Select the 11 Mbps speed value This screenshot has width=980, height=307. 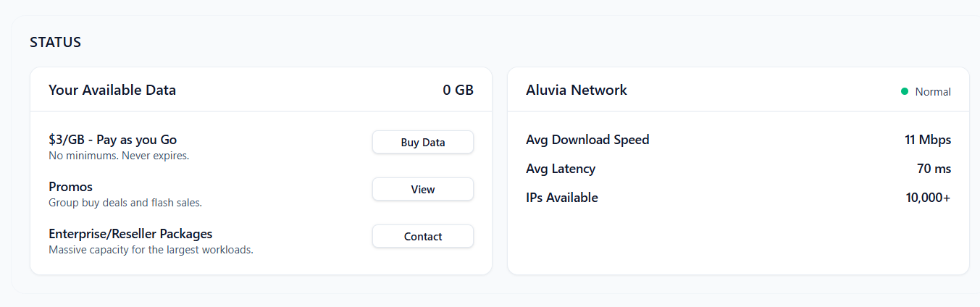(x=928, y=140)
